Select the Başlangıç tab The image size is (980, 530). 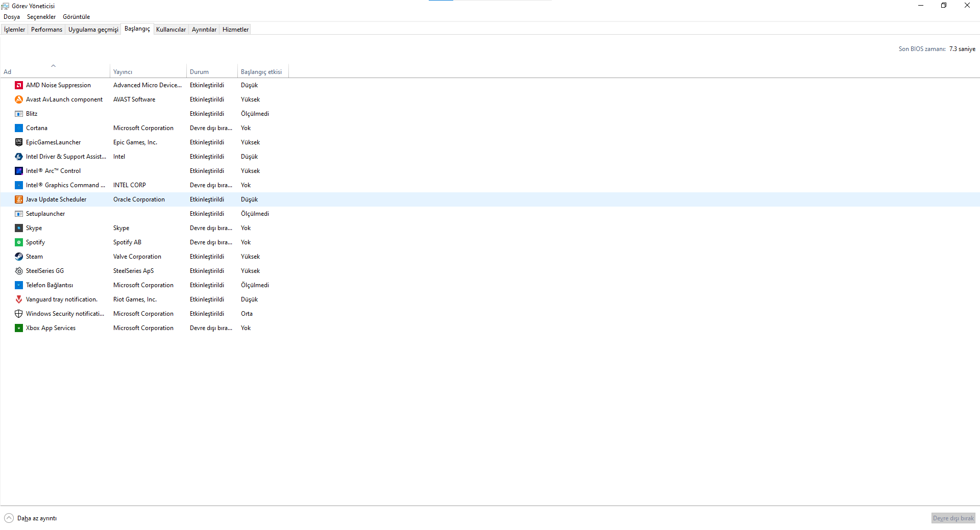(137, 29)
